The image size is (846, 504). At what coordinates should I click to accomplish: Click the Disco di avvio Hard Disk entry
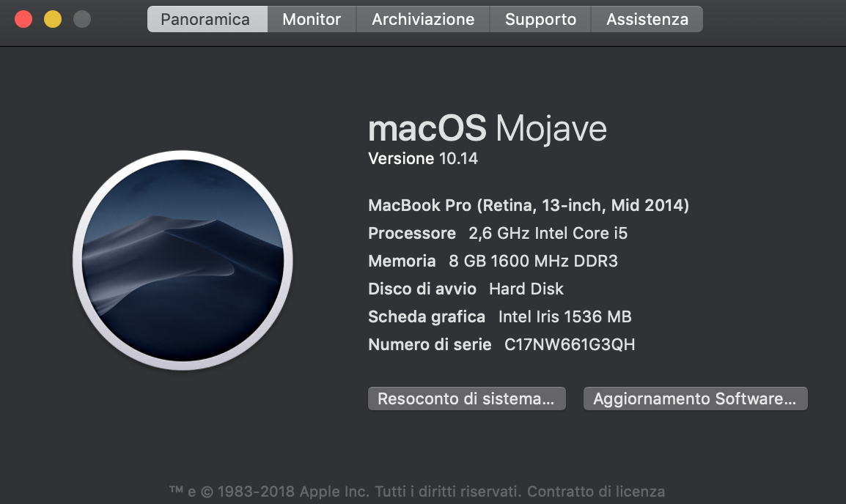[x=466, y=289]
